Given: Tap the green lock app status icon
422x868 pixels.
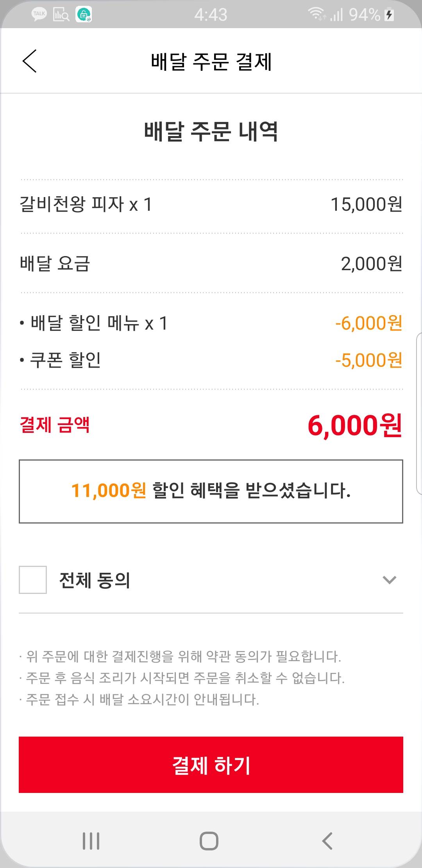Looking at the screenshot, I should tap(84, 14).
